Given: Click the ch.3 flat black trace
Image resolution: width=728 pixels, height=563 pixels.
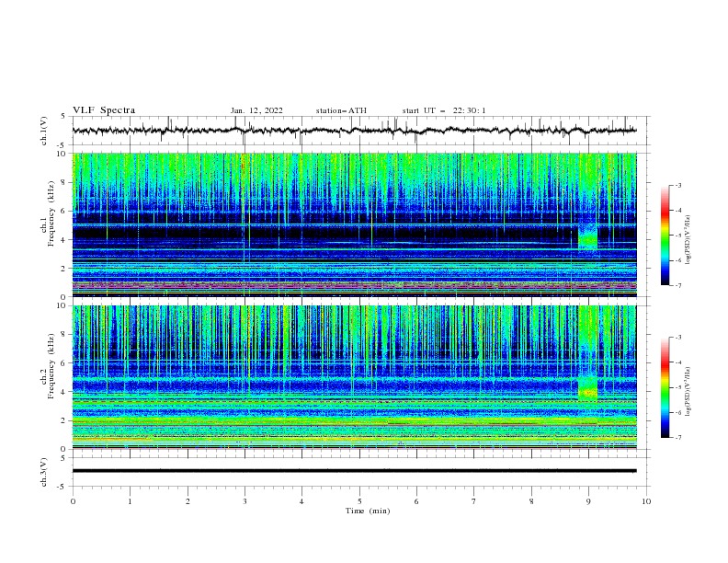Looking at the screenshot, I should [x=354, y=471].
